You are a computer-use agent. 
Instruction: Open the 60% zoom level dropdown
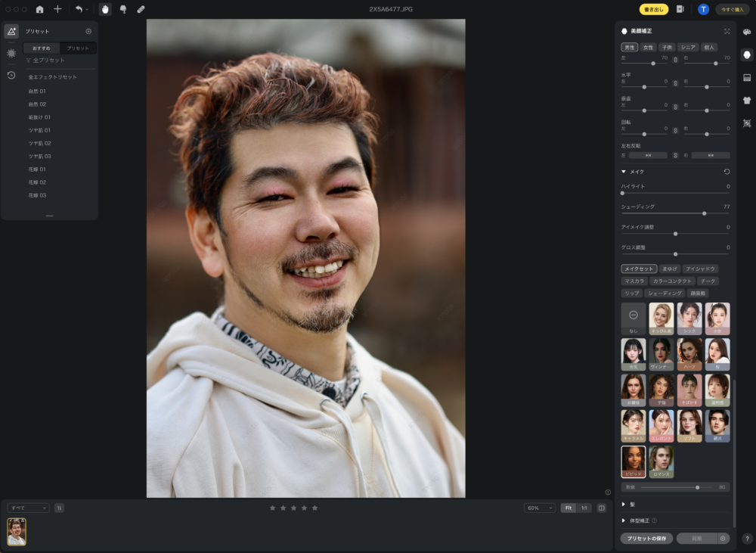coord(539,508)
